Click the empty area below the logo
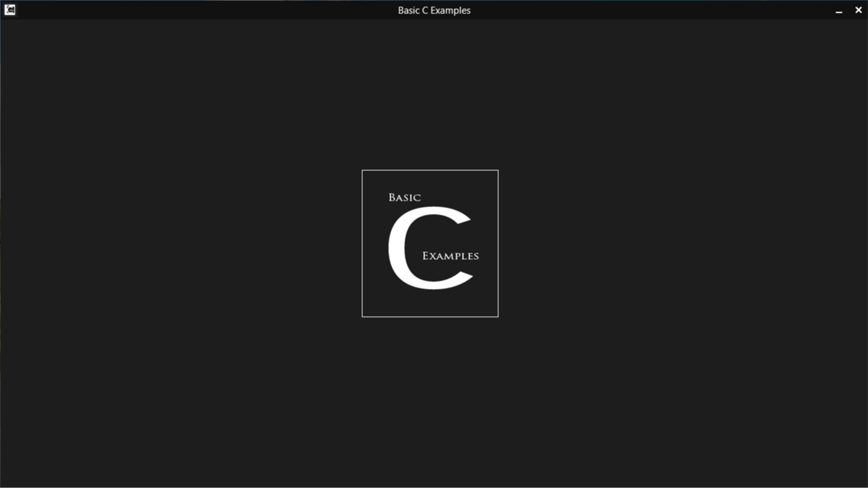 click(x=430, y=384)
